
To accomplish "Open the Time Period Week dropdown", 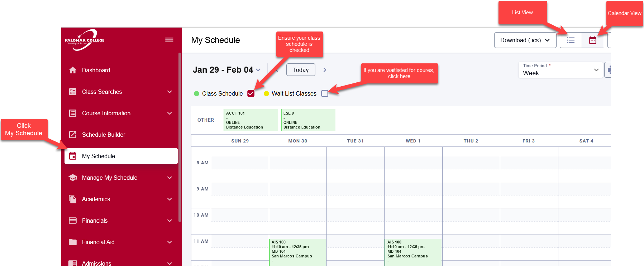I will (x=560, y=70).
